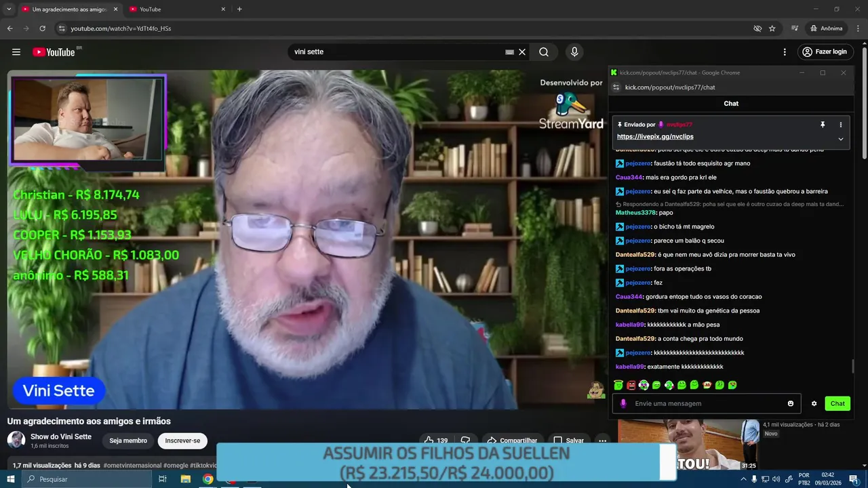Click purple microphone badge in chat input

tap(623, 403)
